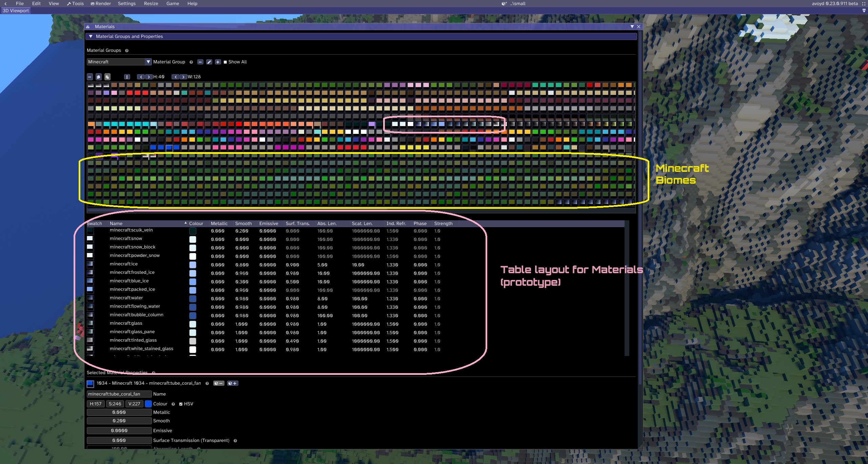
Task: Open the Minecraft material group dropdown
Action: click(x=148, y=62)
